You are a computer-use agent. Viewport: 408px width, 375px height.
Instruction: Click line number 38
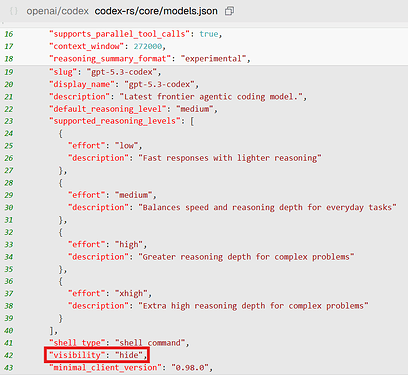point(9,306)
